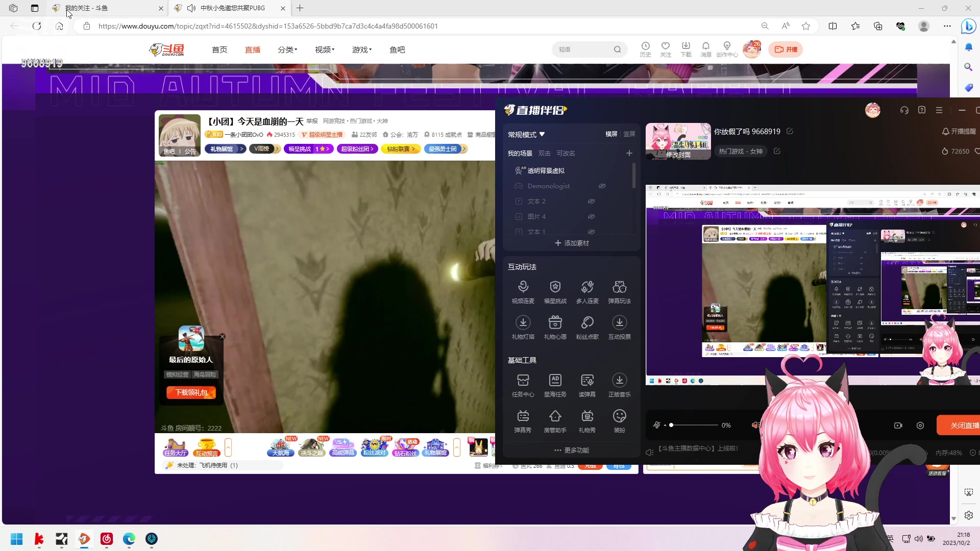Viewport: 980px width, 551px height.
Task: Toggle visibility of 文本 2 source
Action: point(591,202)
